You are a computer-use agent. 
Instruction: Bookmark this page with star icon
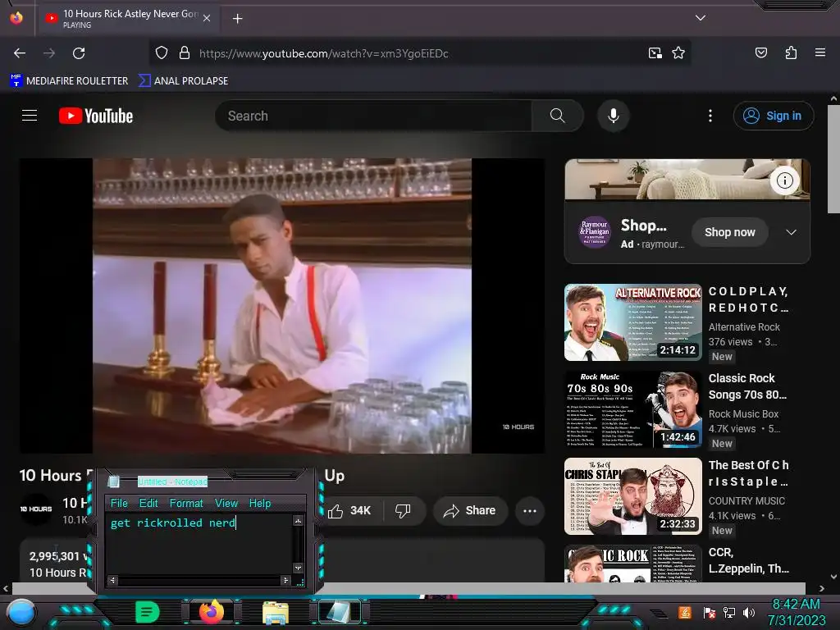[678, 53]
